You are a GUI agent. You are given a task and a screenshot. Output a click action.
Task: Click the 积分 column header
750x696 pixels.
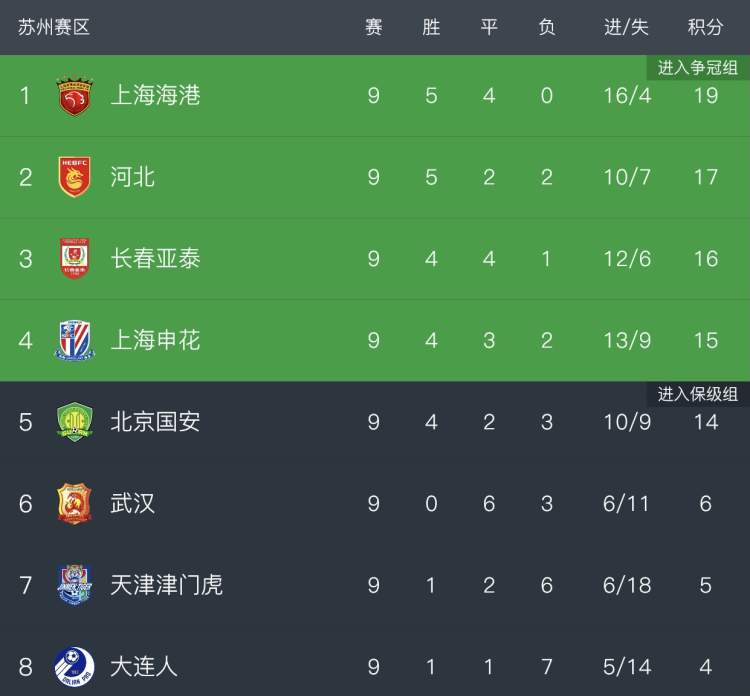(705, 27)
